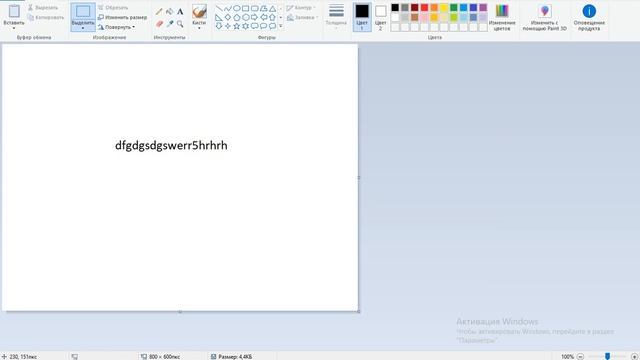The width and height of the screenshot is (640, 360).
Task: Select the Left arrow shape
Action: pyautogui.click(x=264, y=17)
